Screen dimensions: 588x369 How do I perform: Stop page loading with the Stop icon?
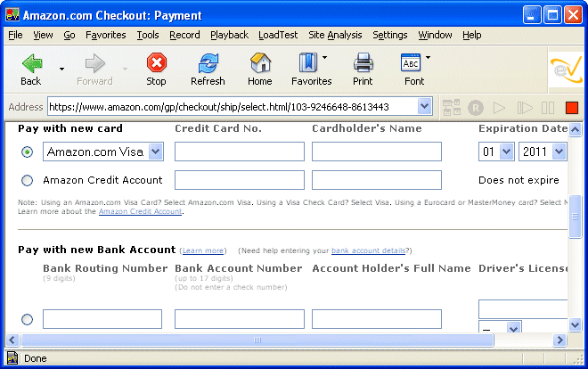click(157, 62)
